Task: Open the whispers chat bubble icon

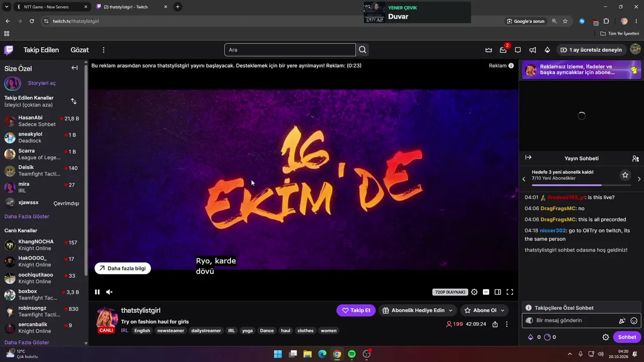Action: coord(518,50)
